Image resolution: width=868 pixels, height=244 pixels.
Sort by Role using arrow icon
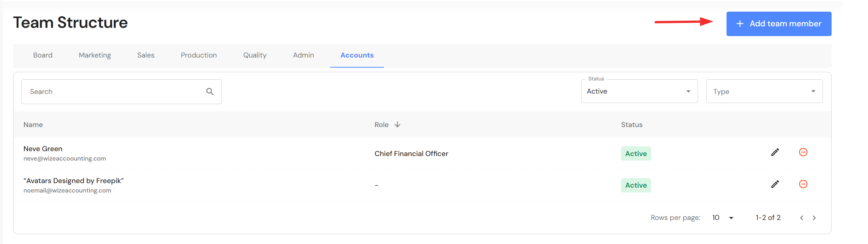(397, 124)
